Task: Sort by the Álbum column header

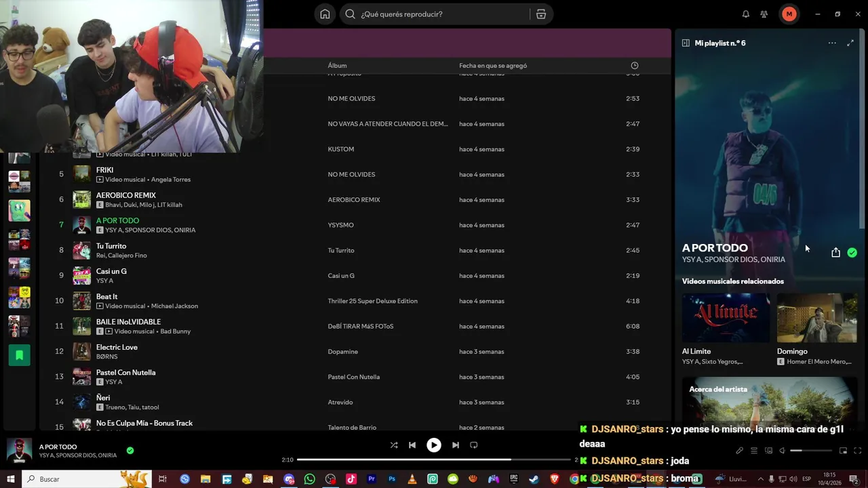Action: pos(337,66)
